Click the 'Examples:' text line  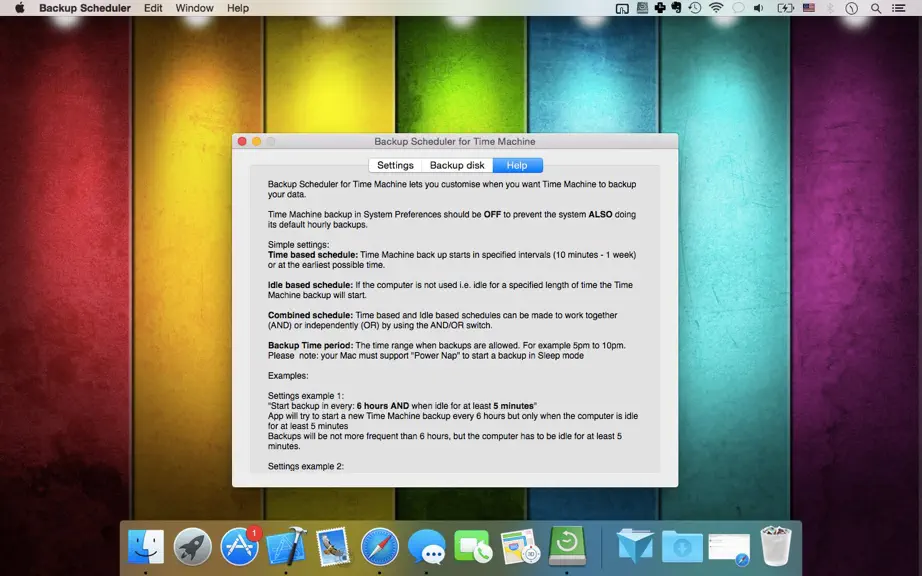tap(288, 376)
